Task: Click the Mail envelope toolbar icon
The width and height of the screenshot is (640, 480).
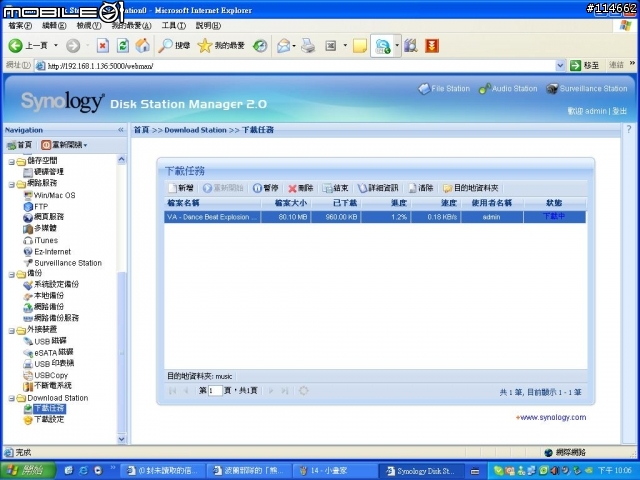Action: [284, 46]
